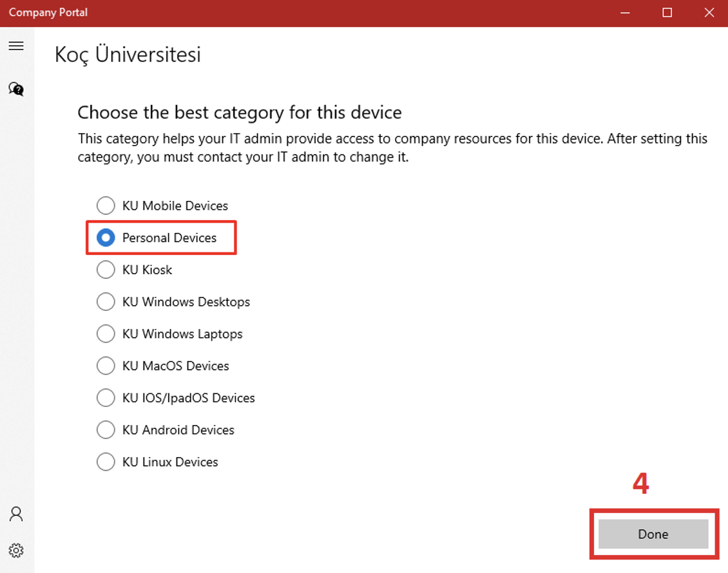Click the Company Portal title text
728x573 pixels.
(48, 12)
